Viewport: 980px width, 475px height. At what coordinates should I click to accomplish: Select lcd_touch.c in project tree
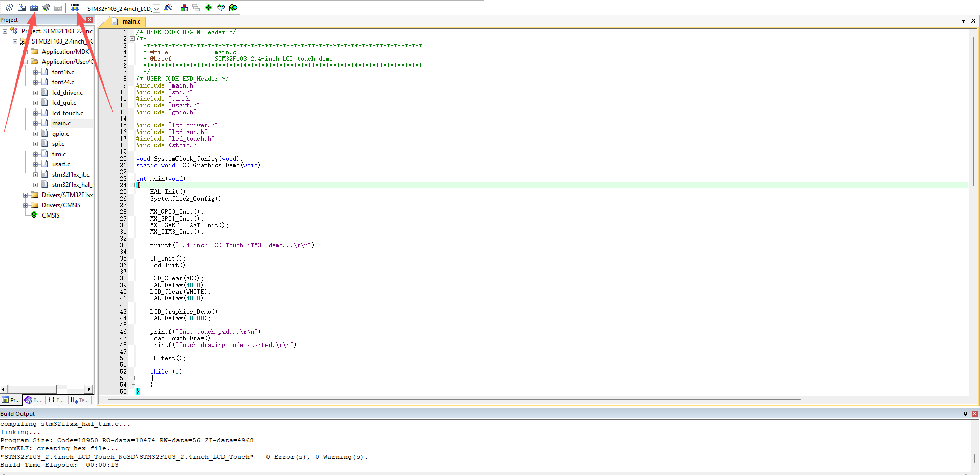(68, 113)
